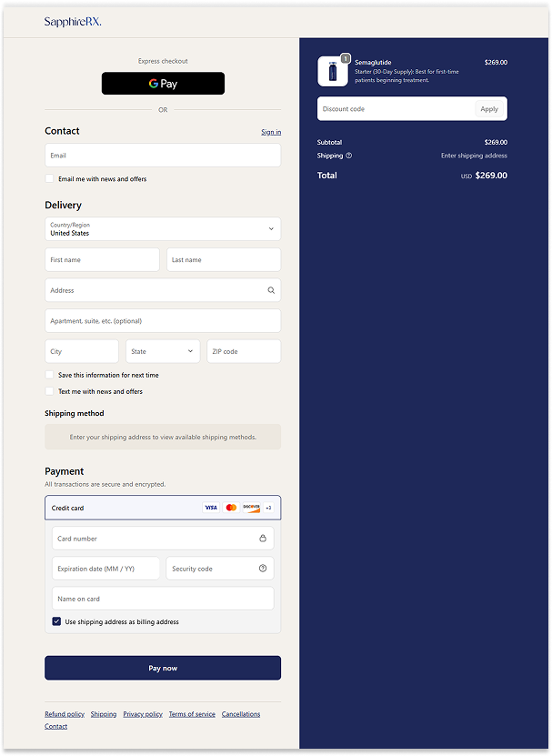
Task: Check Email me with news and offers
Action: click(49, 178)
